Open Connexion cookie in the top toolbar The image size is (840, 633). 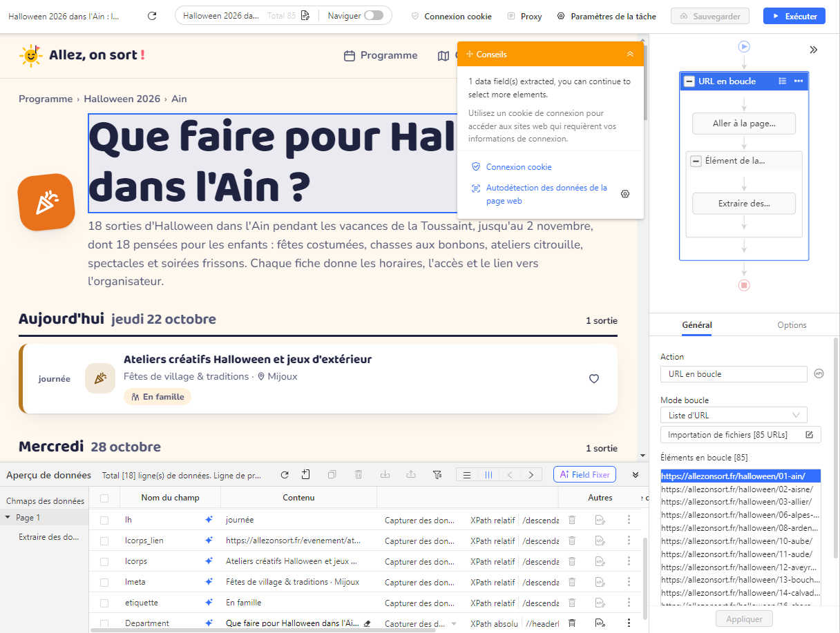(x=452, y=16)
